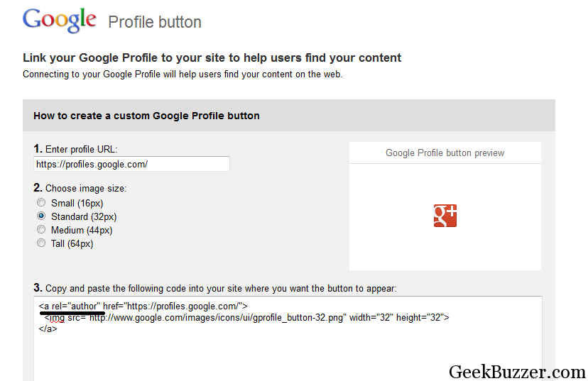Click the img src line in the code box
The height and width of the screenshot is (381, 588).
tap(246, 318)
